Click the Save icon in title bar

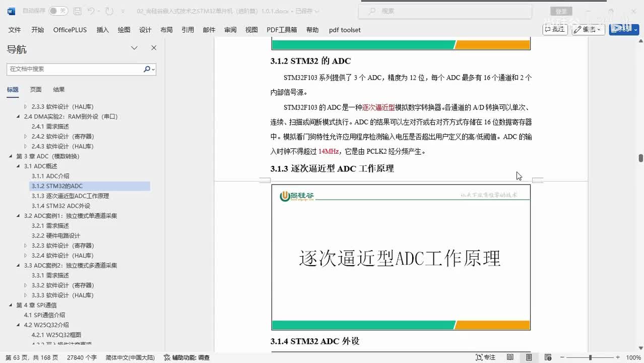(x=77, y=11)
